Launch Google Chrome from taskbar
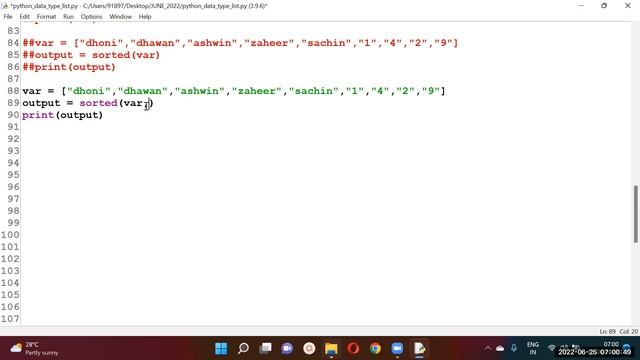 375,349
